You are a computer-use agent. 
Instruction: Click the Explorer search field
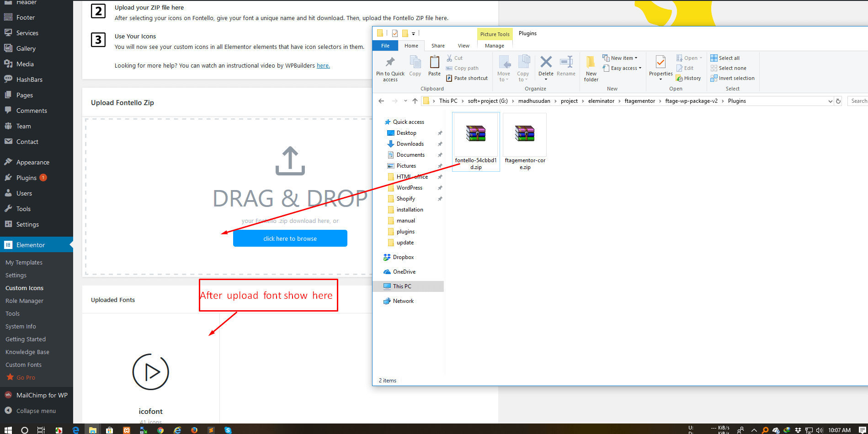(858, 101)
